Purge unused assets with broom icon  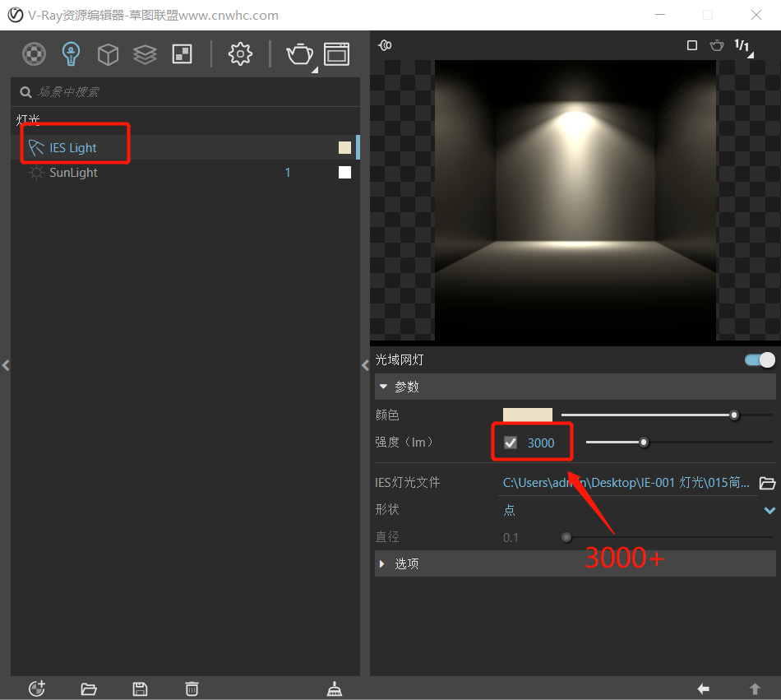click(x=335, y=688)
